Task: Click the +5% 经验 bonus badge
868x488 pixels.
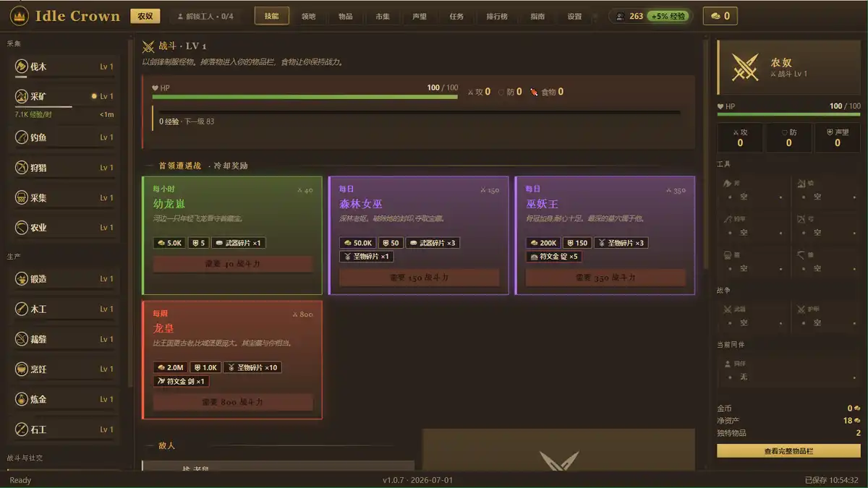Action: pyautogui.click(x=667, y=16)
